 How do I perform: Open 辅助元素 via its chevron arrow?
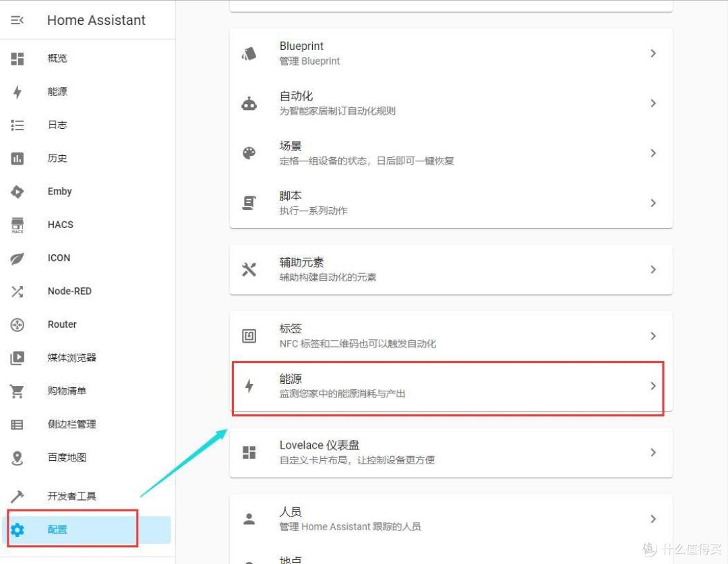653,269
